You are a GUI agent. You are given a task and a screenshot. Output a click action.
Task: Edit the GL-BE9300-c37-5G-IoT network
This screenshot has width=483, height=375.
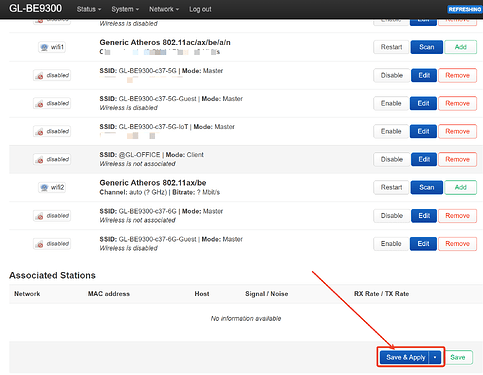click(x=423, y=131)
